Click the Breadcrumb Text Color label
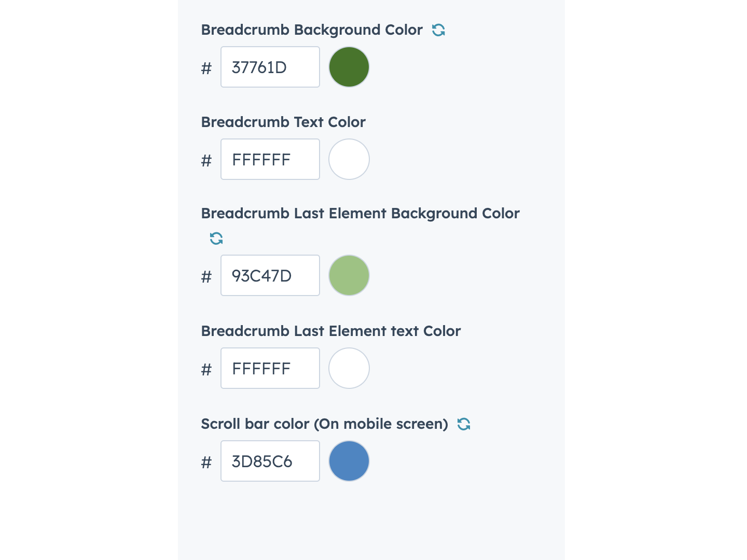 tap(283, 122)
